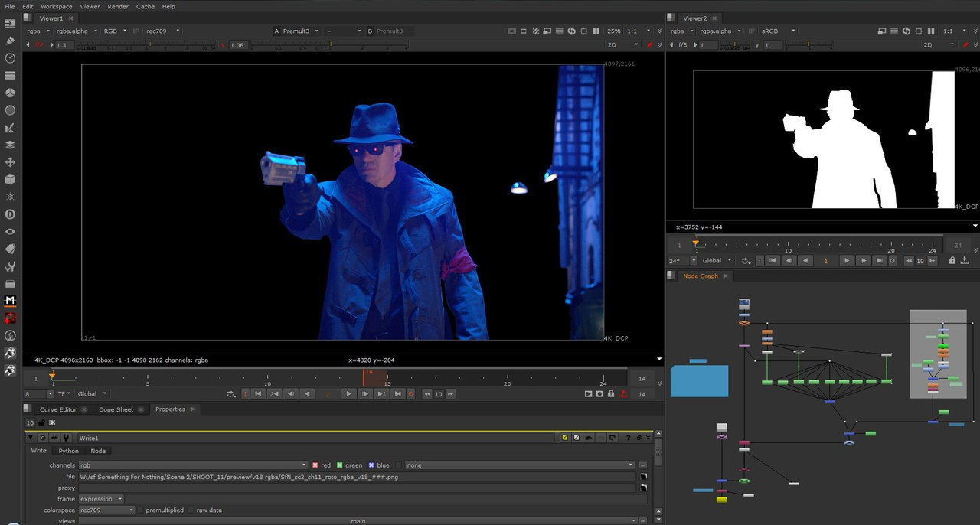
Task: Click the Write1 file path field
Action: tap(357, 477)
